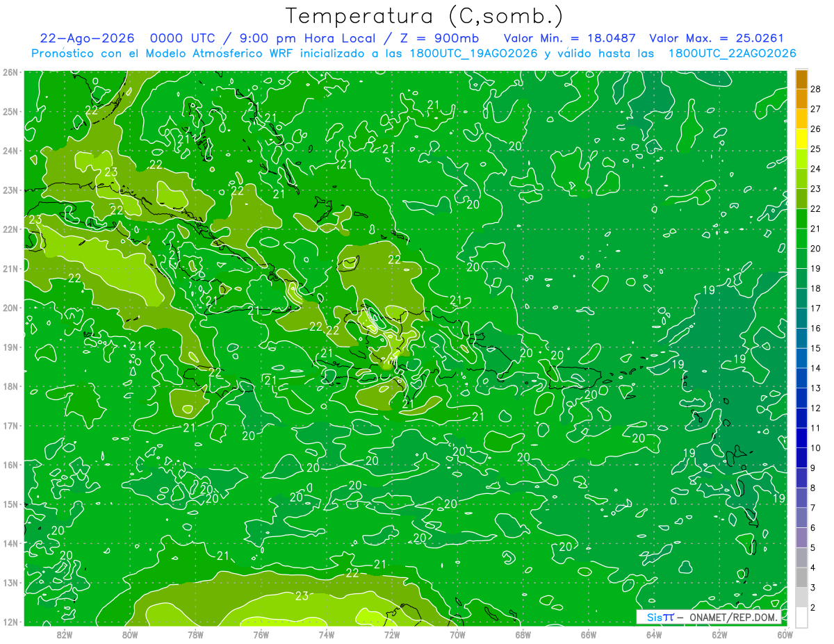This screenshot has height=644, width=834.
Task: Click the color bar legend label 25
Action: 816,149
